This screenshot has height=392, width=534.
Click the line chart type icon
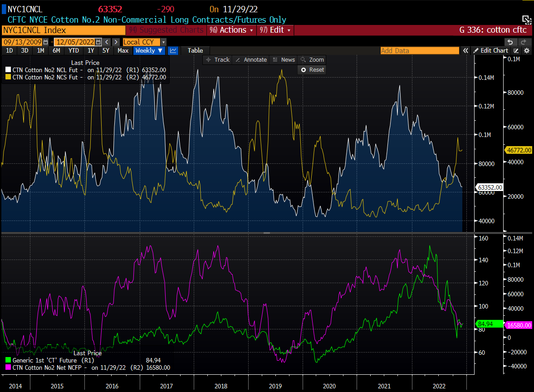click(173, 51)
